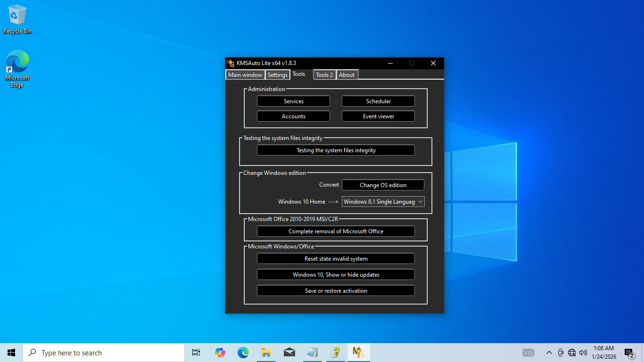Image resolution: width=644 pixels, height=362 pixels.
Task: Open the Event viewer button
Action: 378,116
